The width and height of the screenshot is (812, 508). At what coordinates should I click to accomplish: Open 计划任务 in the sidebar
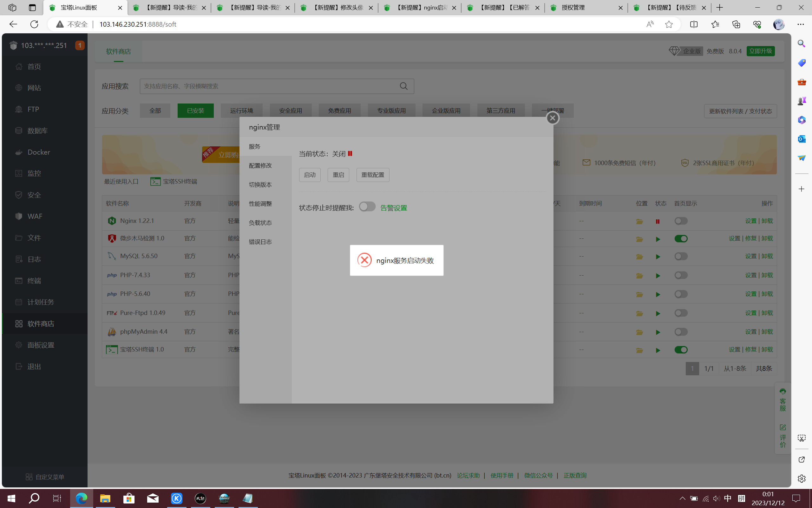tap(45, 302)
